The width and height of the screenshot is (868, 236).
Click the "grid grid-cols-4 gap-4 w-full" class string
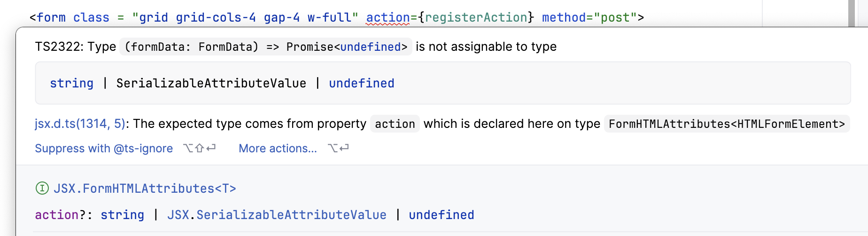pos(245,18)
